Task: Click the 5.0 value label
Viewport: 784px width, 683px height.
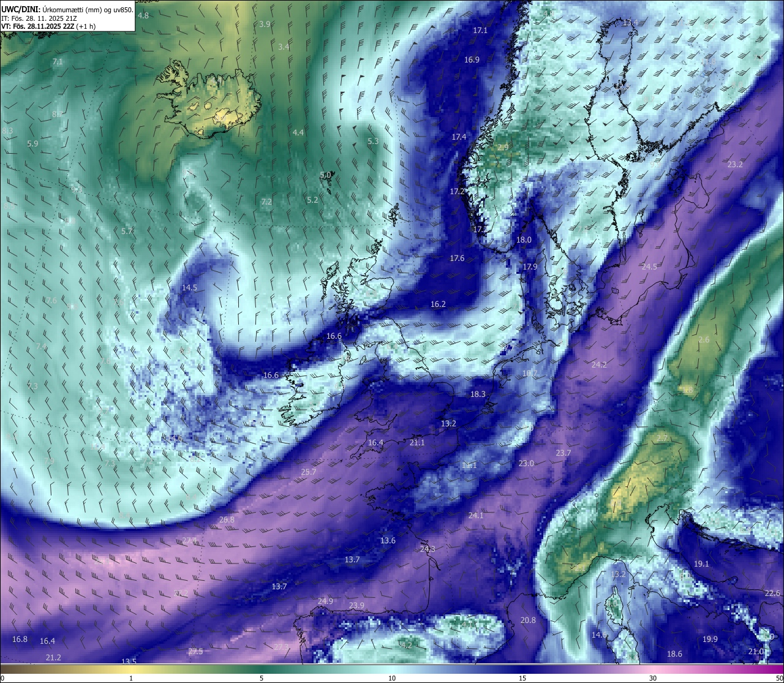Action: [x=325, y=175]
